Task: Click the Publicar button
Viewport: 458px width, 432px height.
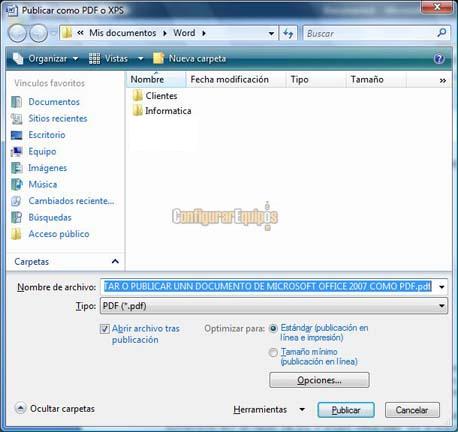Action: (x=346, y=410)
